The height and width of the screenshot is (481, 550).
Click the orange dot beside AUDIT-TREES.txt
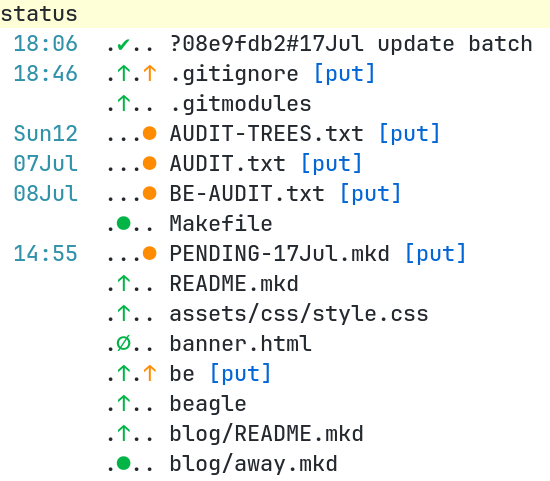(150, 134)
